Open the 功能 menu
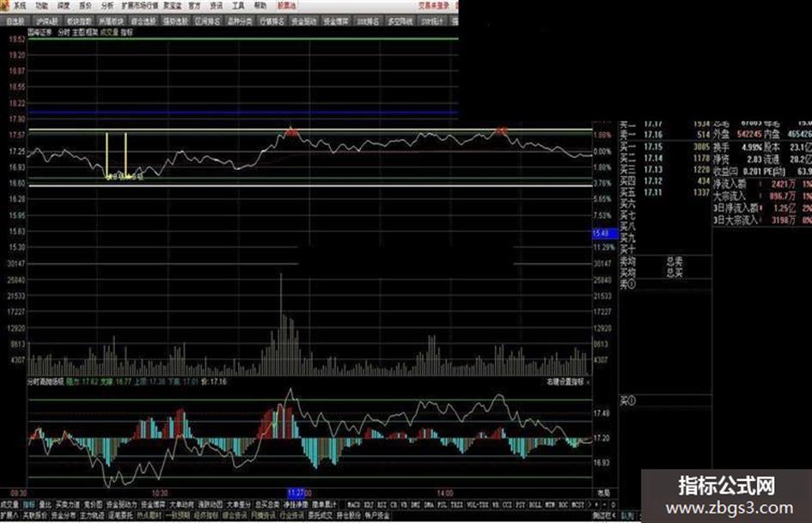The width and height of the screenshot is (812, 523). [x=42, y=6]
